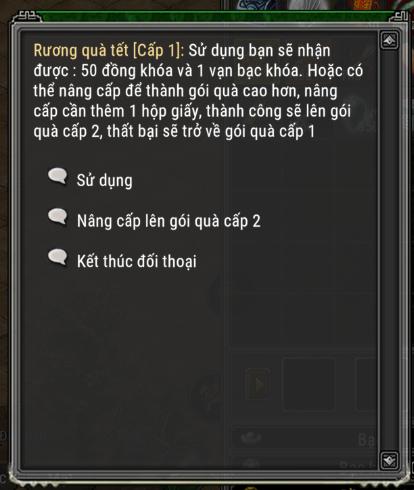Viewport: 414px width, 490px height.
Task: Click the faint Ba label at bottom right
Action: pyautogui.click(x=366, y=439)
